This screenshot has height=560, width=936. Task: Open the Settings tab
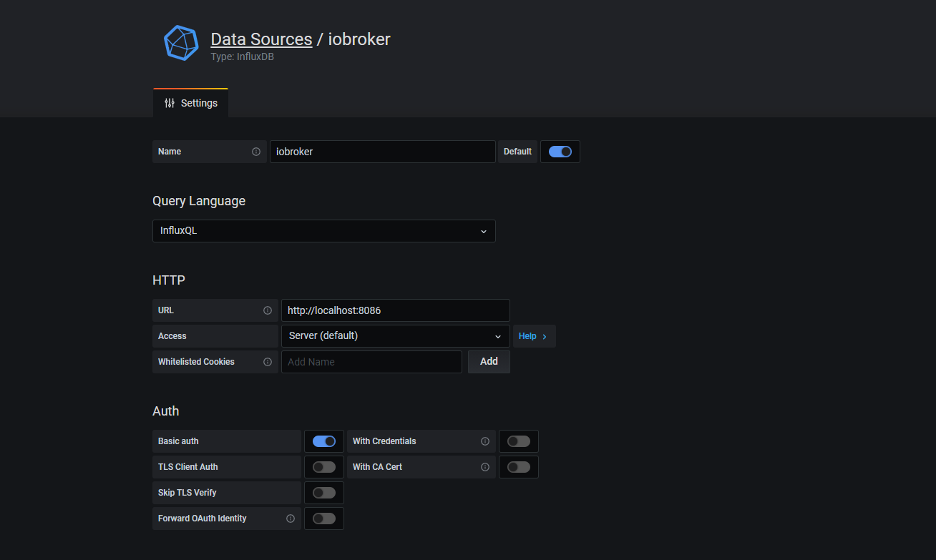click(191, 103)
